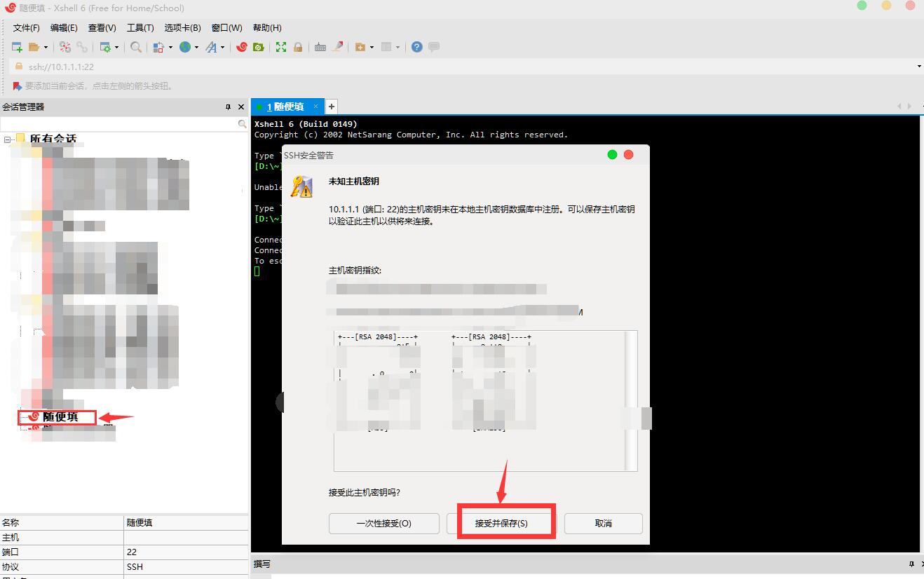This screenshot has height=579, width=924.
Task: Expand the folder-plus dropdown arrow
Action: click(x=371, y=47)
